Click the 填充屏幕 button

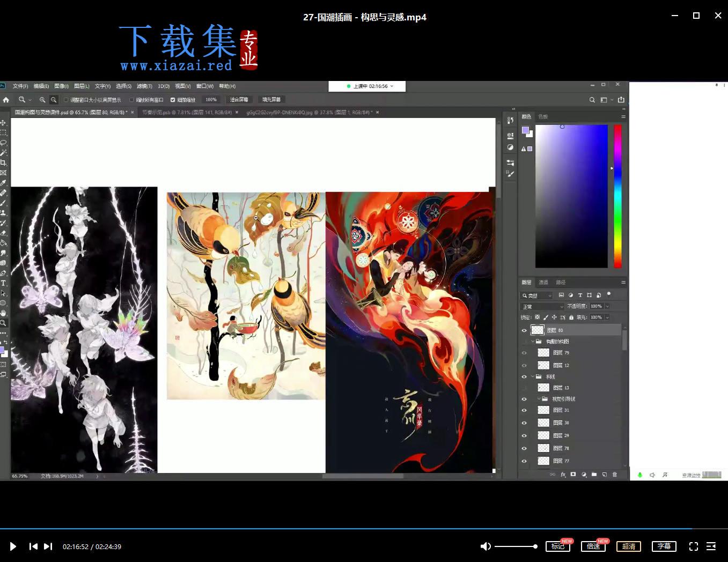tap(271, 100)
